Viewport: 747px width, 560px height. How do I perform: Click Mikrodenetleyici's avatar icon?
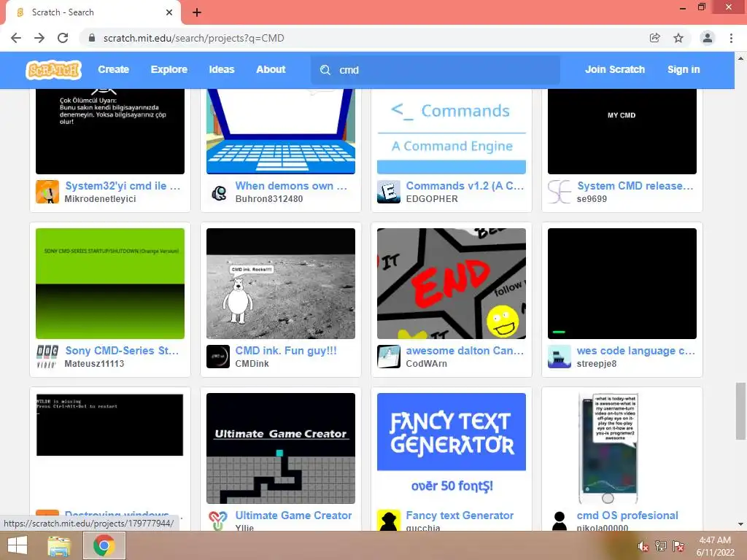47,192
